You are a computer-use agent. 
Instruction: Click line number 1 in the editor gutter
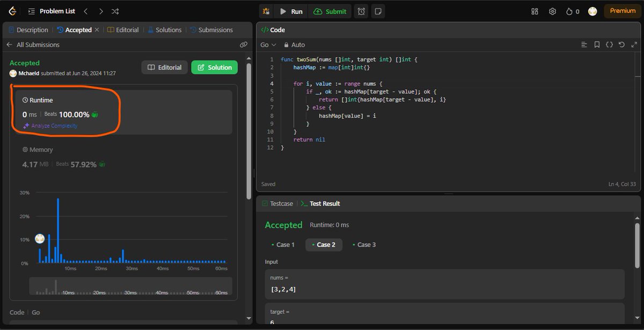(272, 60)
